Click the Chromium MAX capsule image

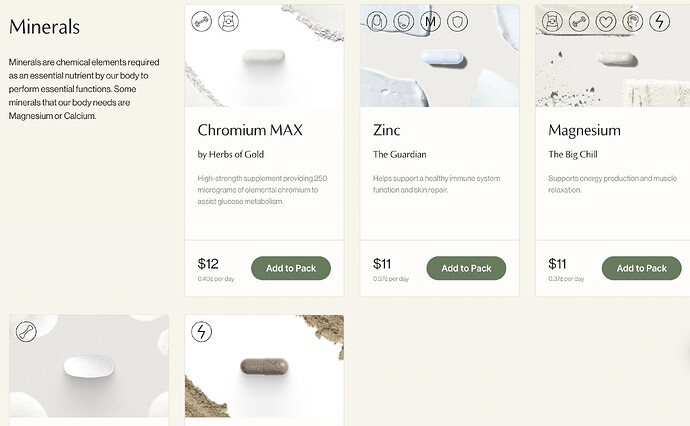(264, 57)
